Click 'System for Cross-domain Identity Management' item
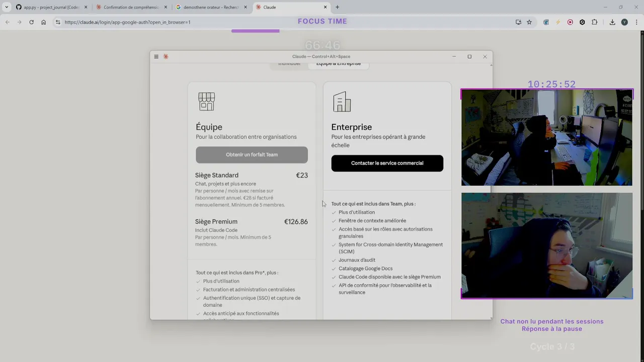This screenshot has height=362, width=644. point(390,248)
